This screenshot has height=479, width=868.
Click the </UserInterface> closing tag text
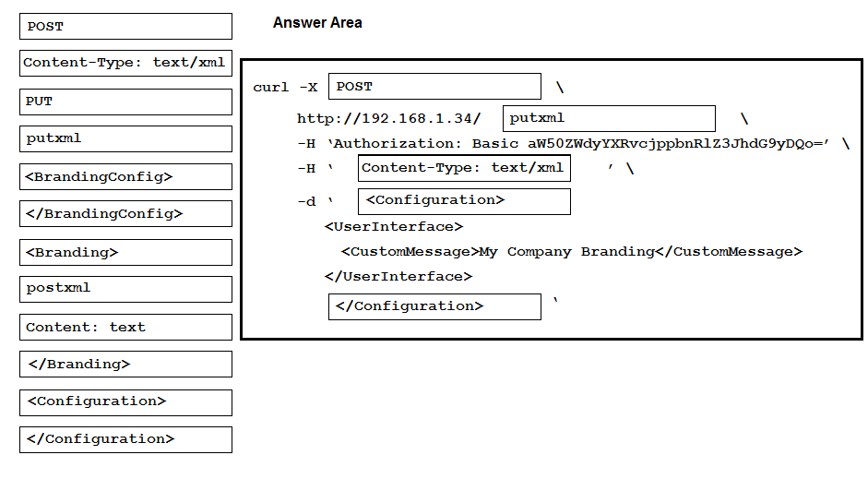pyautogui.click(x=398, y=276)
